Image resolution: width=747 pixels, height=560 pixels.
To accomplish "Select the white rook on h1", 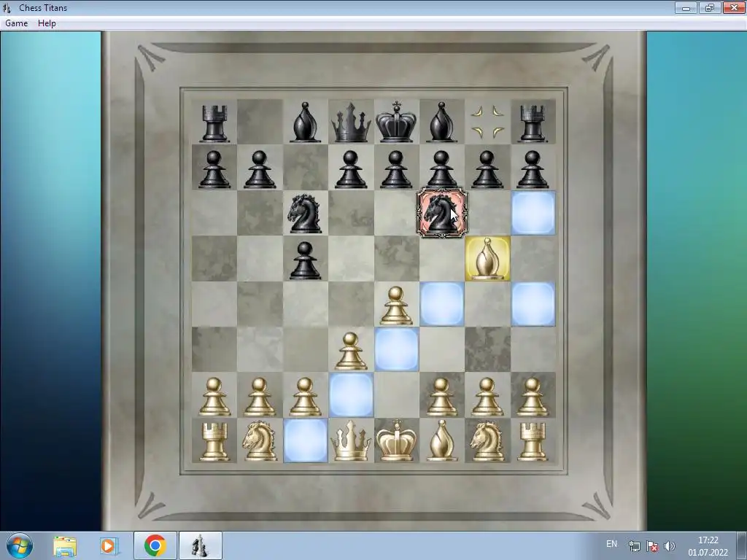I will pyautogui.click(x=533, y=442).
